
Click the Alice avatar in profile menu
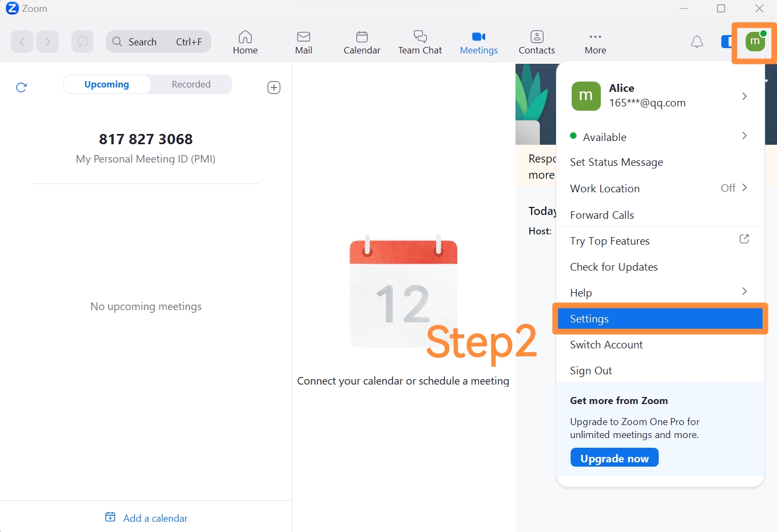586,96
